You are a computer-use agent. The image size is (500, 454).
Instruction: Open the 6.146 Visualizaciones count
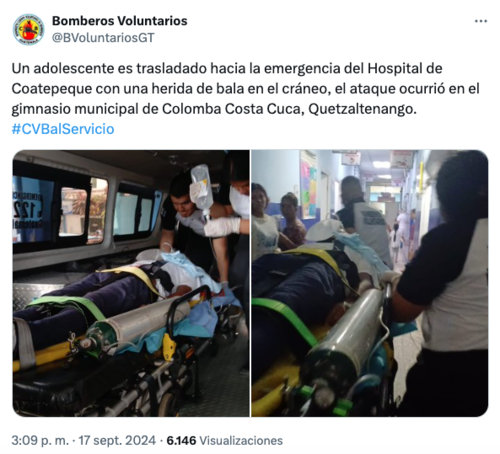click(x=224, y=440)
